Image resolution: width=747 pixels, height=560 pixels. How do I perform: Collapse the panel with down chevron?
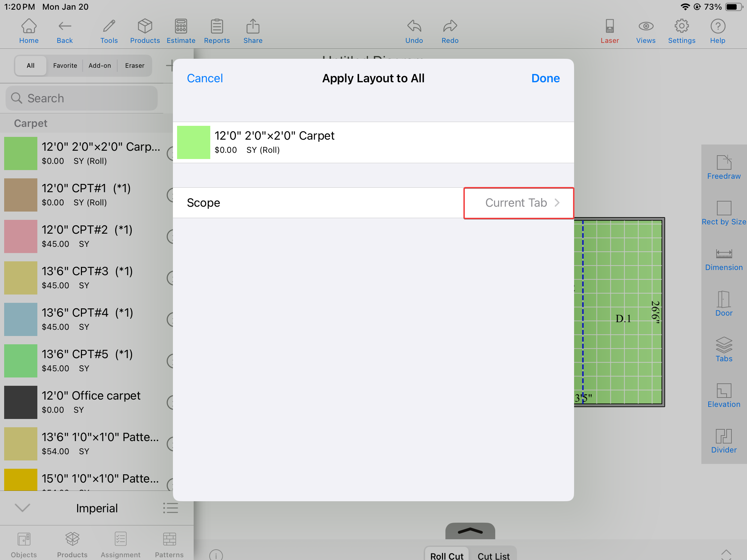[x=23, y=507]
